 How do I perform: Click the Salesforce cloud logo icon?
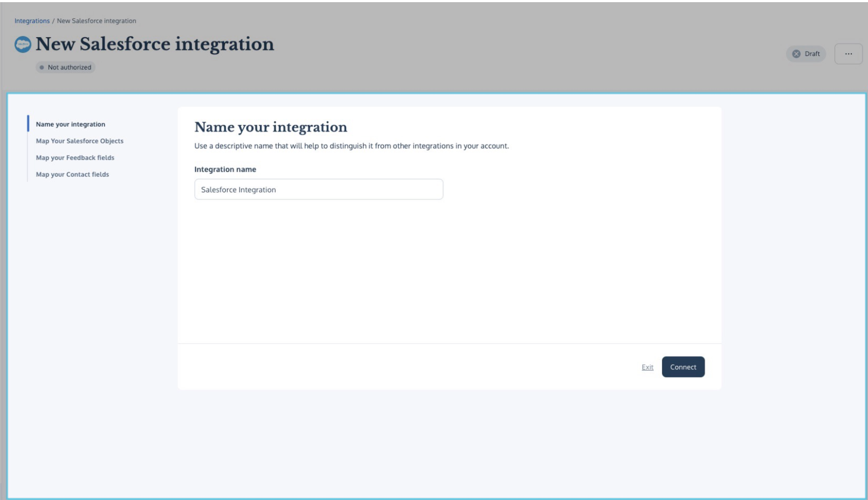tap(23, 44)
